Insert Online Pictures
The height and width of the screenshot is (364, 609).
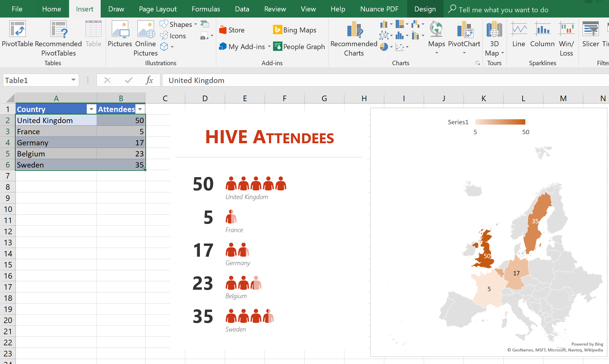pos(145,38)
